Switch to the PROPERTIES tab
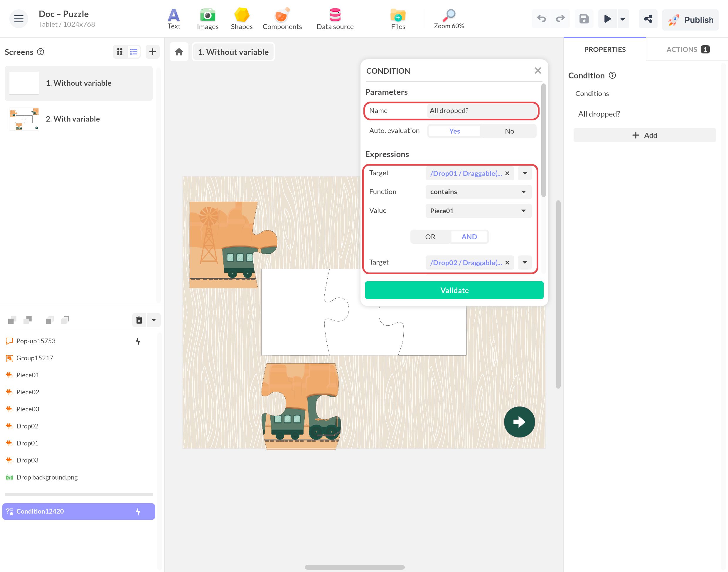 click(604, 50)
